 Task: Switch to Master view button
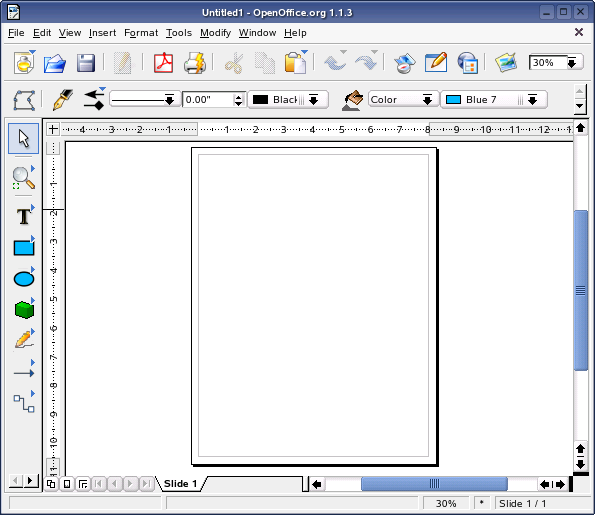coord(67,484)
